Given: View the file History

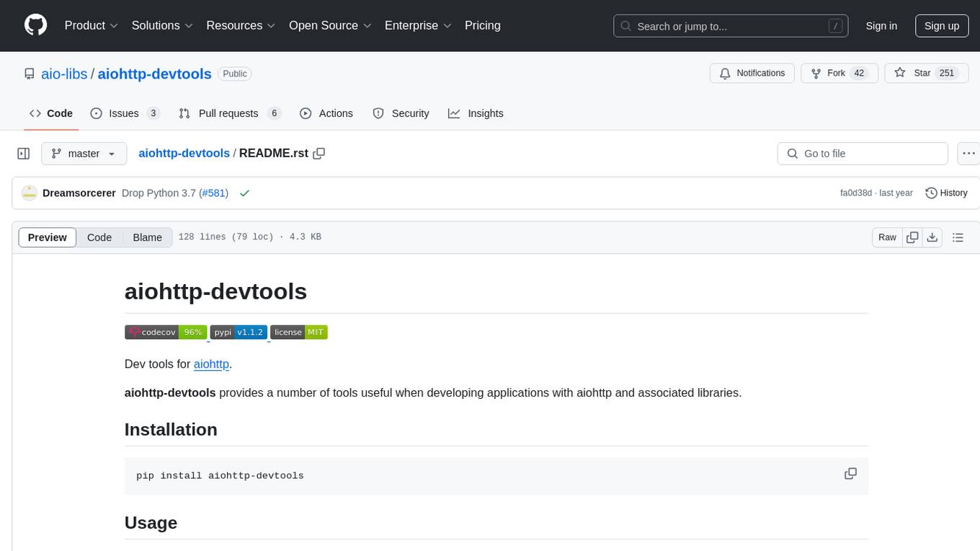Looking at the screenshot, I should tap(946, 193).
